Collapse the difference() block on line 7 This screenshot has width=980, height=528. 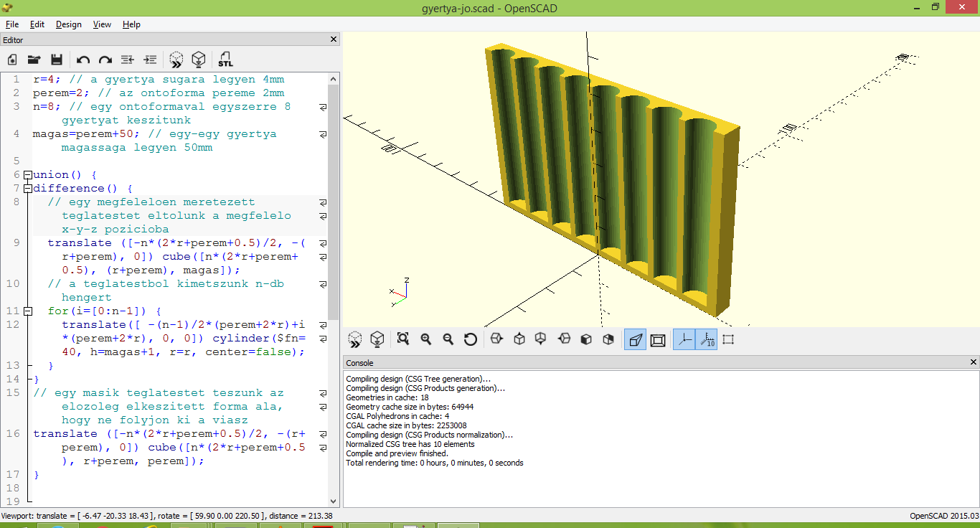(x=27, y=189)
